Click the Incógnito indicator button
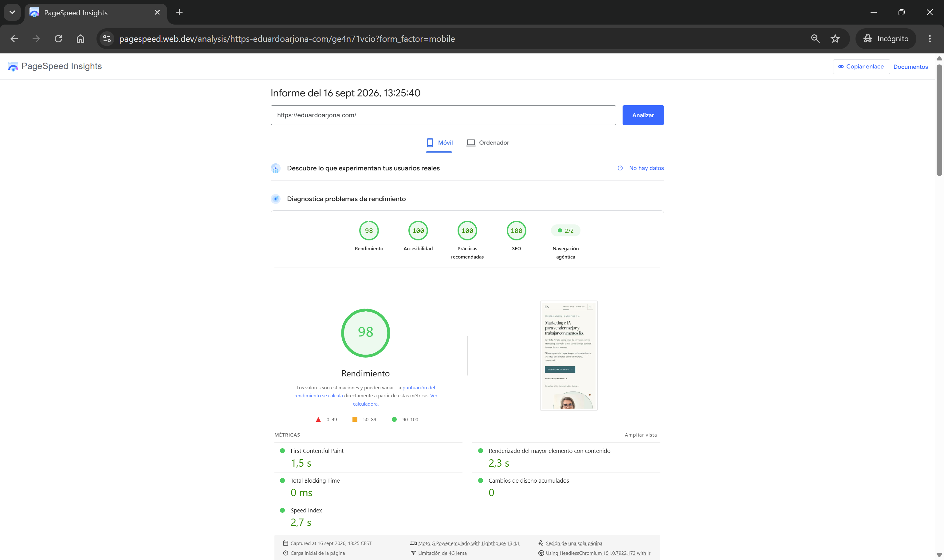The width and height of the screenshot is (944, 560). (x=886, y=38)
